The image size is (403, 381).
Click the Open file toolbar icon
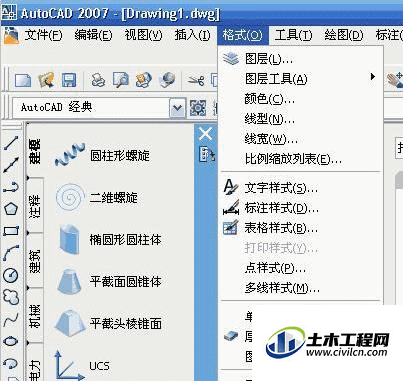click(x=46, y=80)
